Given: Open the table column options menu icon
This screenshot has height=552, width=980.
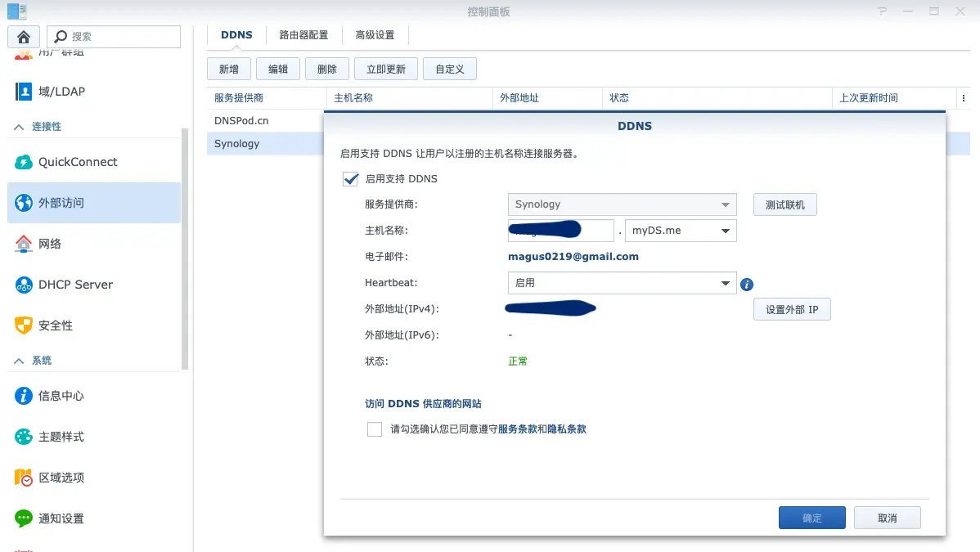Looking at the screenshot, I should [963, 98].
